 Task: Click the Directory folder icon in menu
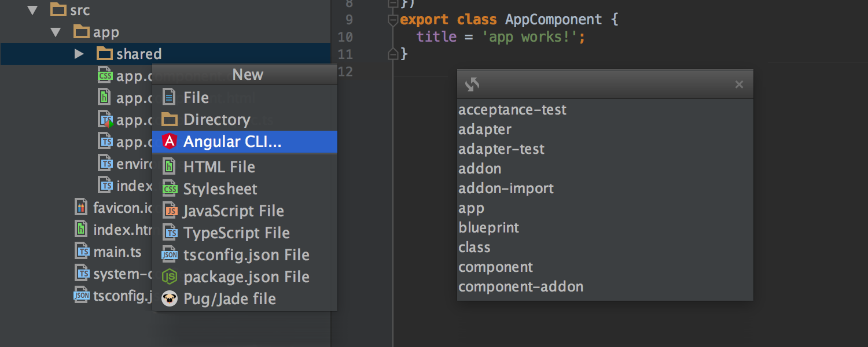point(169,119)
